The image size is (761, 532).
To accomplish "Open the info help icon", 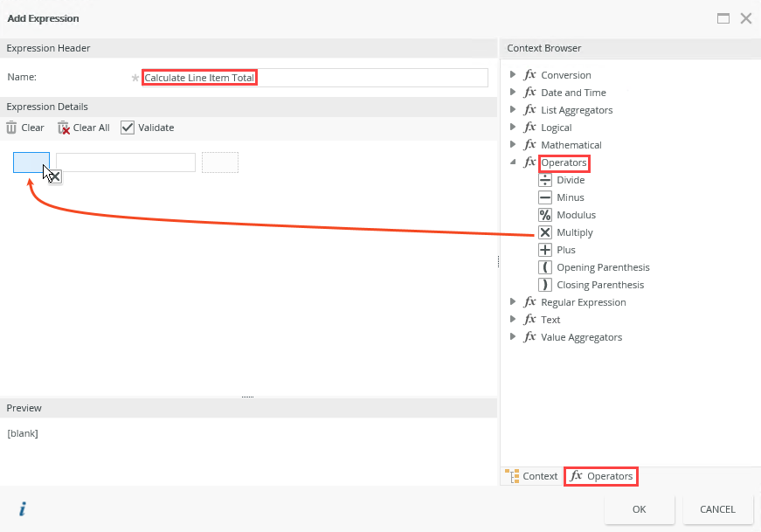I will coord(23,509).
